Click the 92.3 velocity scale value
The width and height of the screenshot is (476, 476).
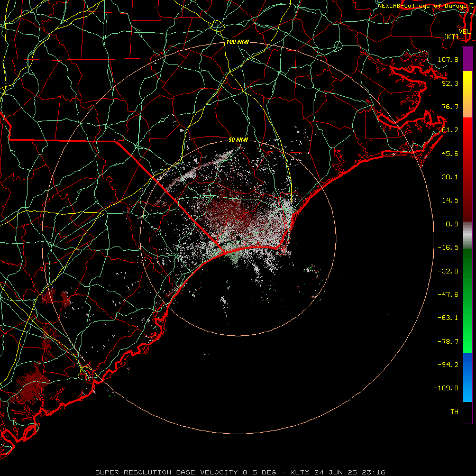pos(450,83)
